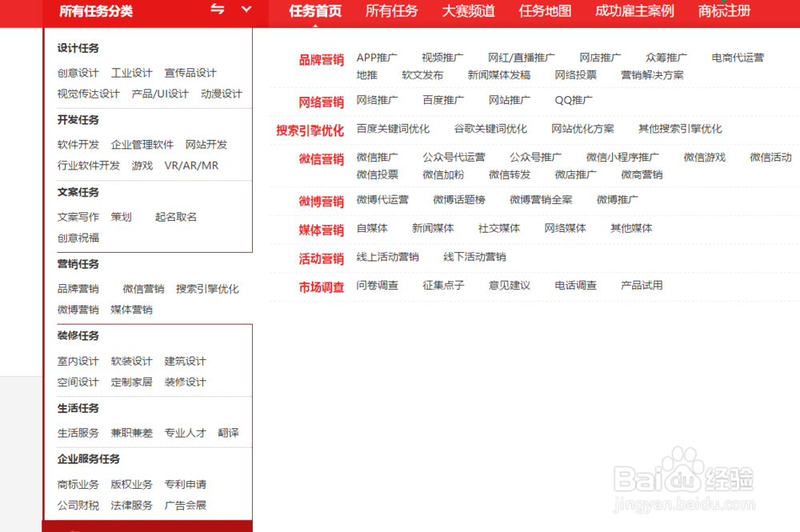
Task: Open 产品试用 link
Action: pyautogui.click(x=642, y=285)
